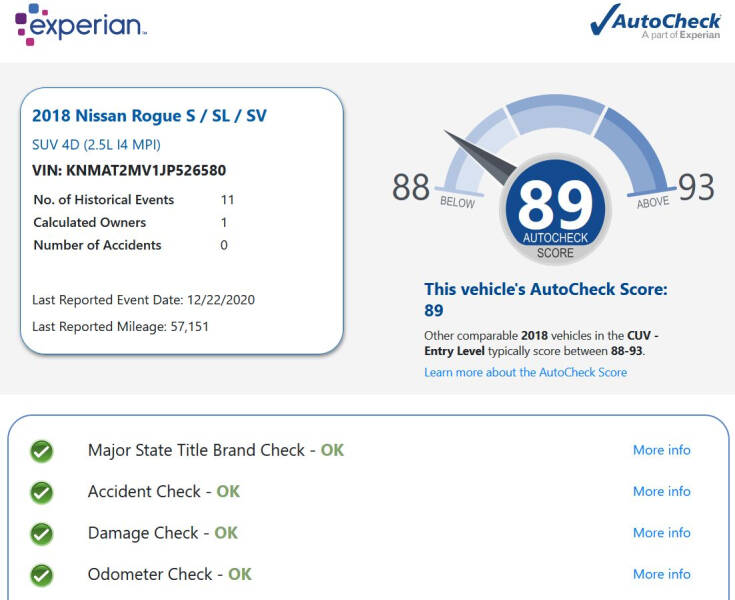Click the Experian logo

80,25
